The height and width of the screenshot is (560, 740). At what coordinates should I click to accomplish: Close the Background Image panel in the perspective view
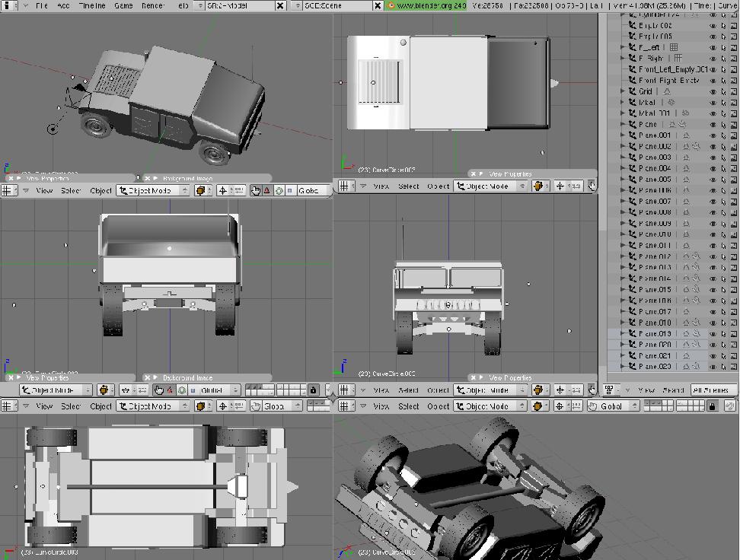point(147,179)
